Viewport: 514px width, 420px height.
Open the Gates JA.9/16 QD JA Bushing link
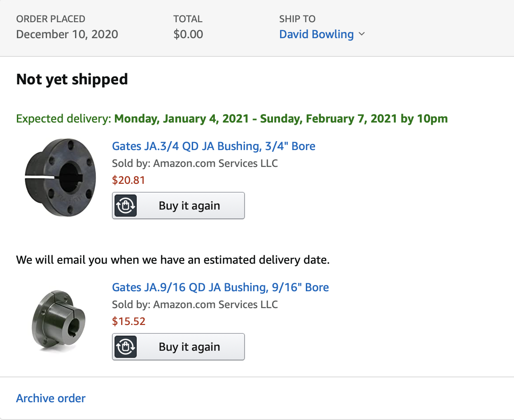pos(220,287)
